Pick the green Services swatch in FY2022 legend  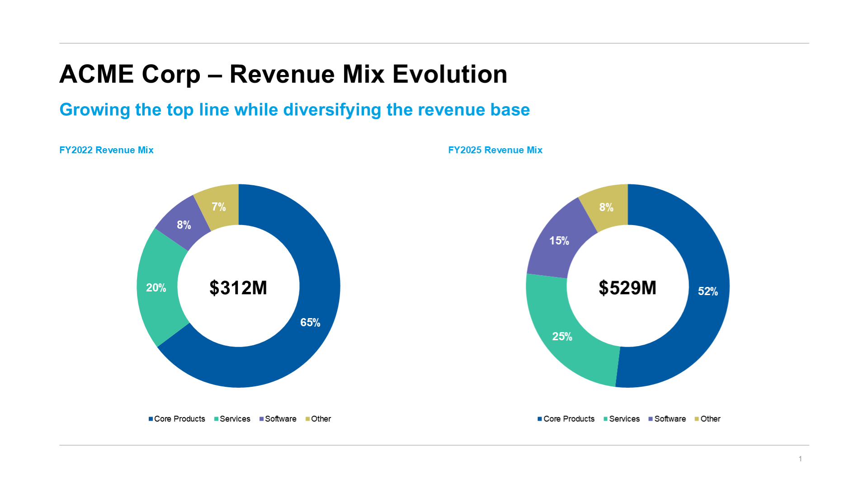(x=216, y=419)
